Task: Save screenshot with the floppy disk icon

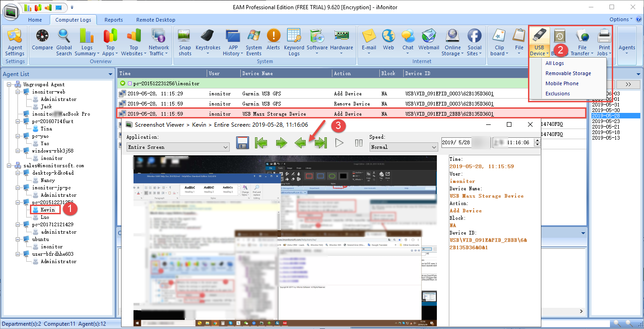Action: pos(243,143)
